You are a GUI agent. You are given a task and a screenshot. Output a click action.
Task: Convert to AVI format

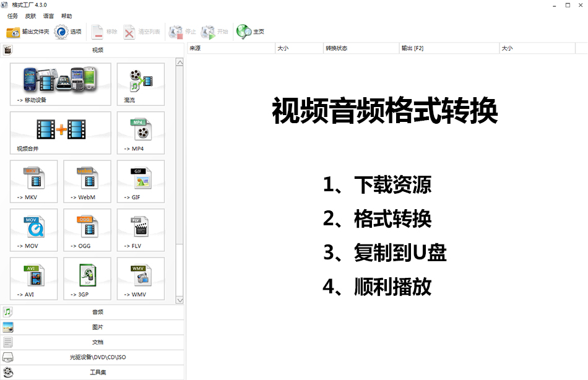pyautogui.click(x=34, y=279)
